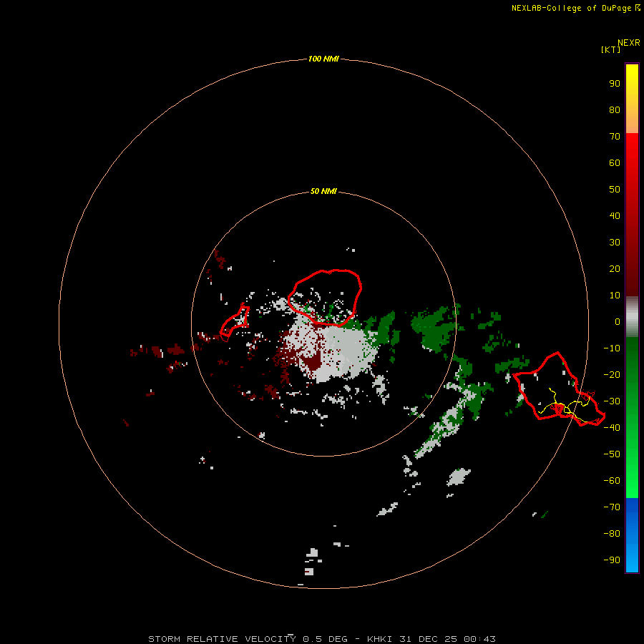The height and width of the screenshot is (644, 644).
Task: Click the 80 value on the velocity scale
Action: (x=615, y=109)
